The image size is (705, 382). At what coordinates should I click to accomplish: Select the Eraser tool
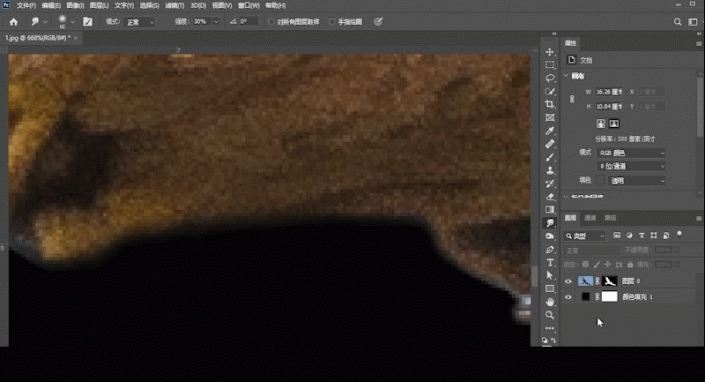click(549, 197)
